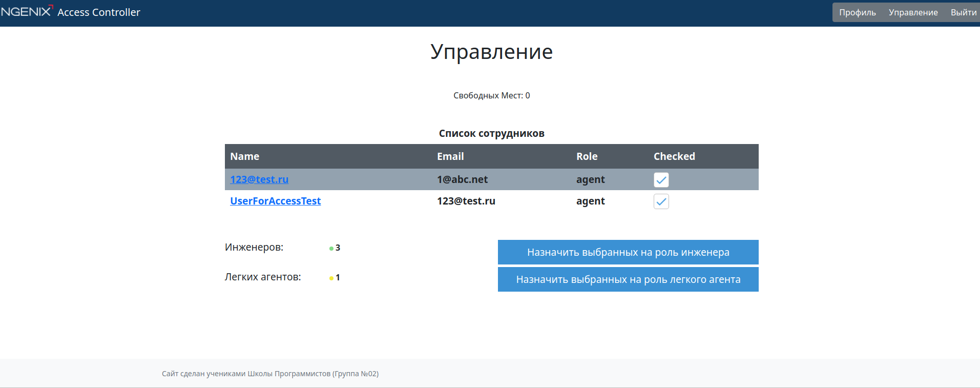The width and height of the screenshot is (980, 388).
Task: Open the 123@test.ru employee name link
Action: [259, 179]
